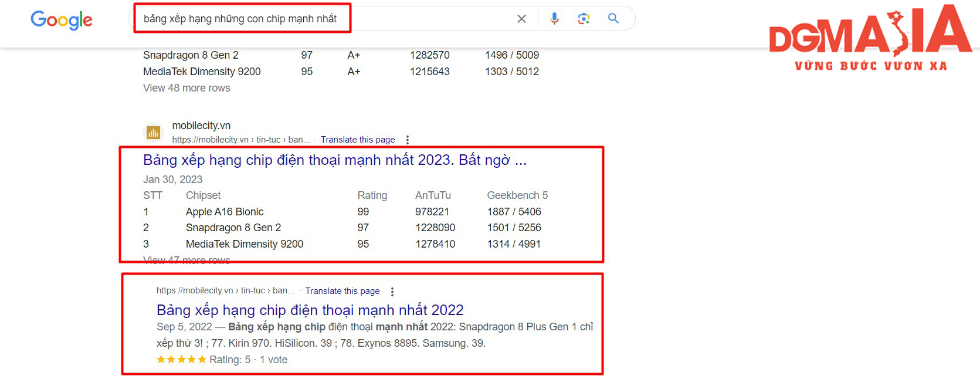This screenshot has width=980, height=389.
Task: Click the mobilecity.vn site name
Action: point(201,126)
